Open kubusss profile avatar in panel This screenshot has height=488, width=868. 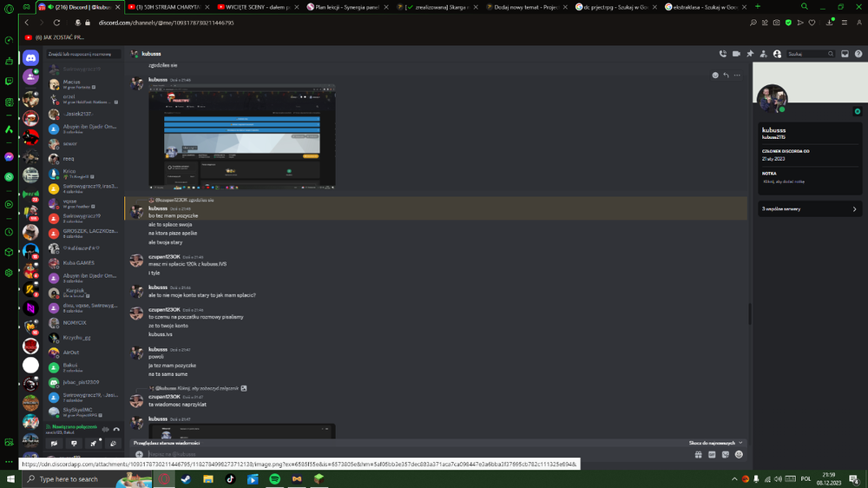(772, 99)
